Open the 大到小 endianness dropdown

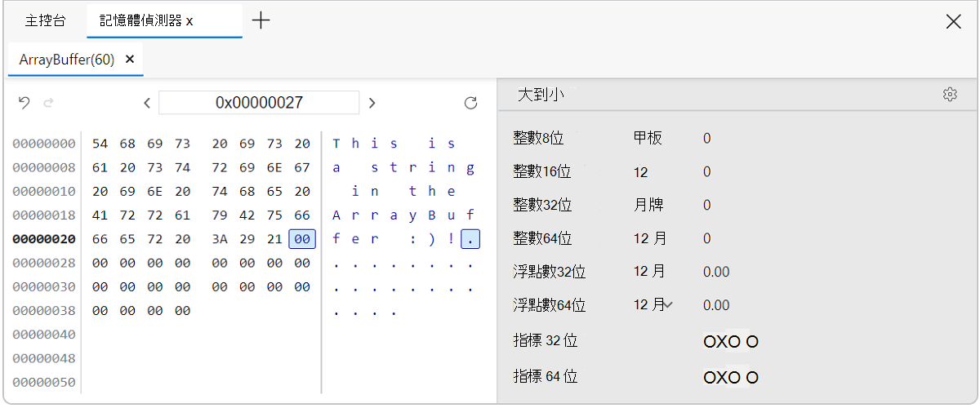tap(541, 95)
